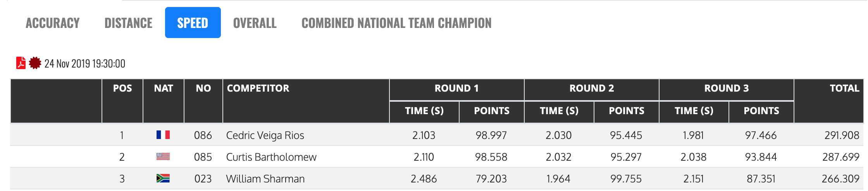This screenshot has width=868, height=191.
Task: Click competitor name Cedric Veiga Rios
Action: [x=265, y=135]
